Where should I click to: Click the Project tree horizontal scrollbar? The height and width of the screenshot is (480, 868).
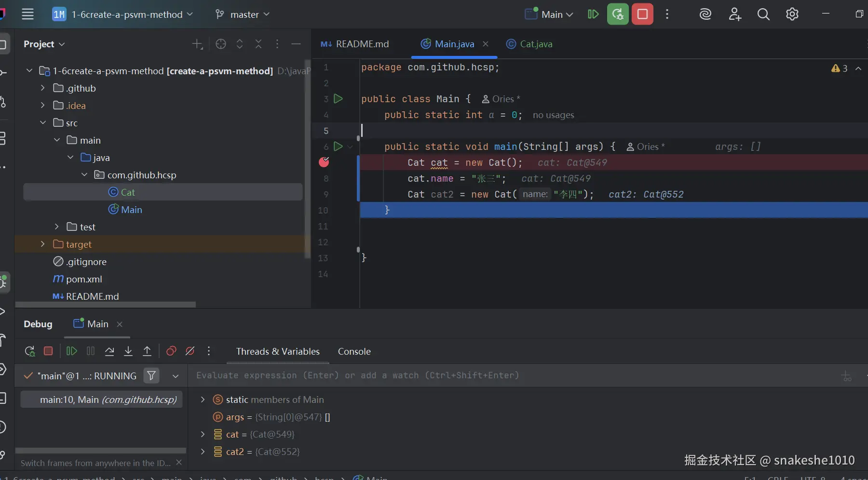click(106, 305)
